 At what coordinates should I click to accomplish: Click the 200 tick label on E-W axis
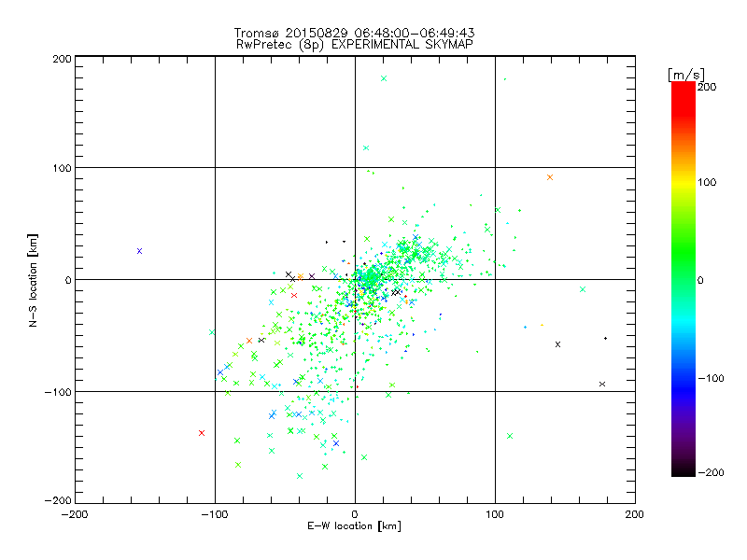click(635, 514)
